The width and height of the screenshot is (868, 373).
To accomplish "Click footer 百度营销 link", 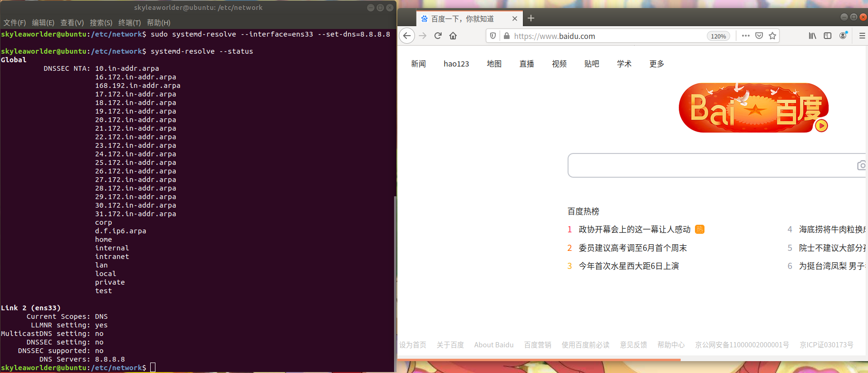I will 538,345.
